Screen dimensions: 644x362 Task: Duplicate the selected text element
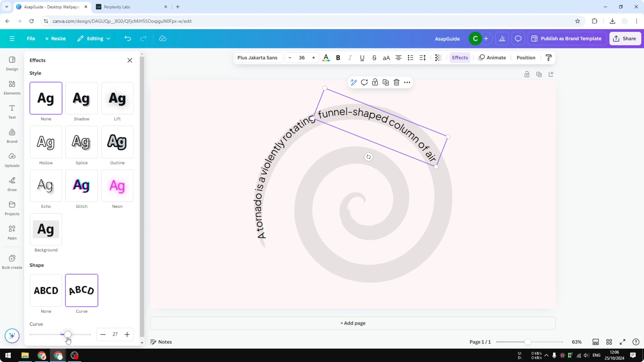[386, 82]
